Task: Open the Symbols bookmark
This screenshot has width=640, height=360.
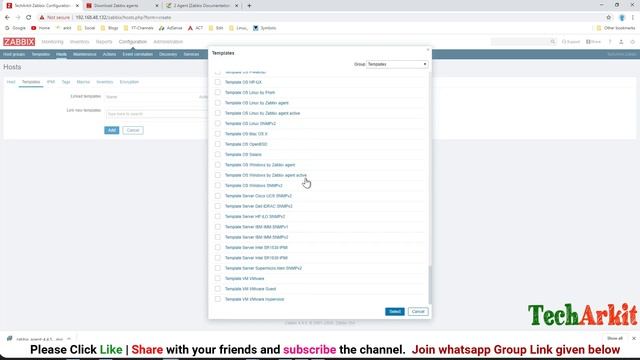Action: point(264,28)
